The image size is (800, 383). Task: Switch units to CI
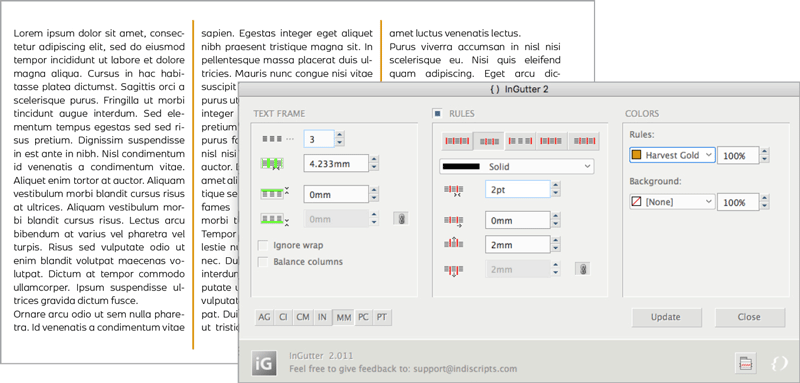click(283, 317)
